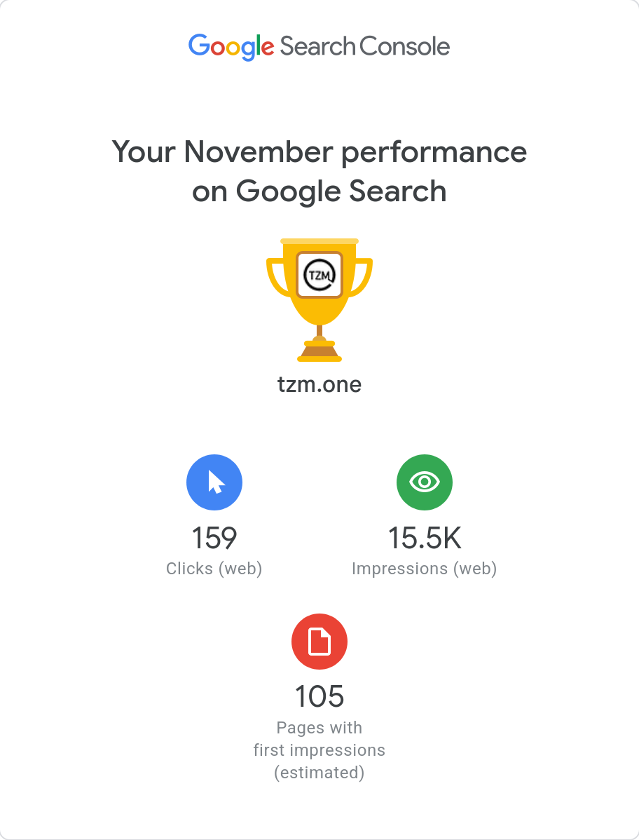Click the TZM logo inside the trophy

coord(319,274)
